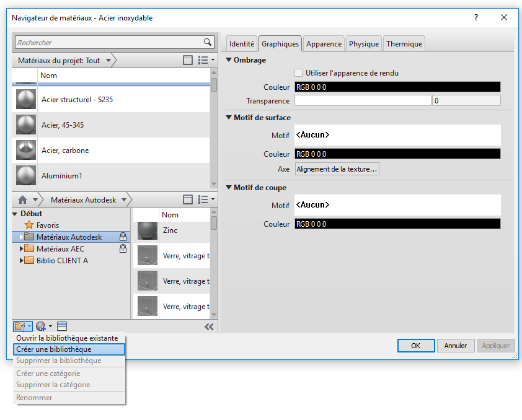Screen dimensions: 522x420
Task: Expand the Matériaux AEC library tree
Action: pos(22,248)
